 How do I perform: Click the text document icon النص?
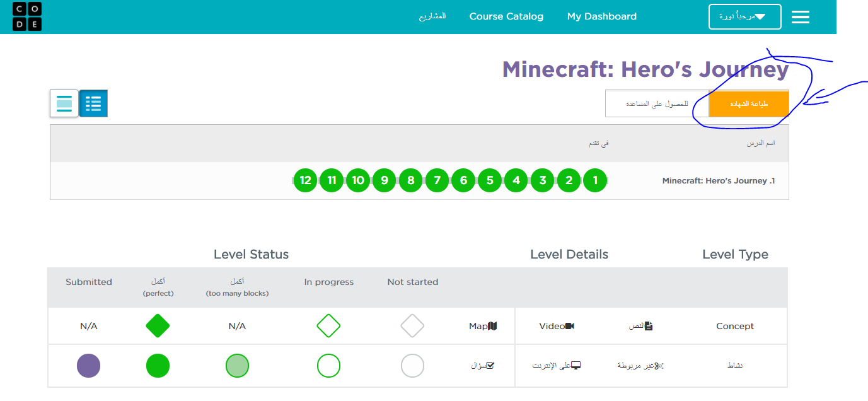click(x=649, y=326)
